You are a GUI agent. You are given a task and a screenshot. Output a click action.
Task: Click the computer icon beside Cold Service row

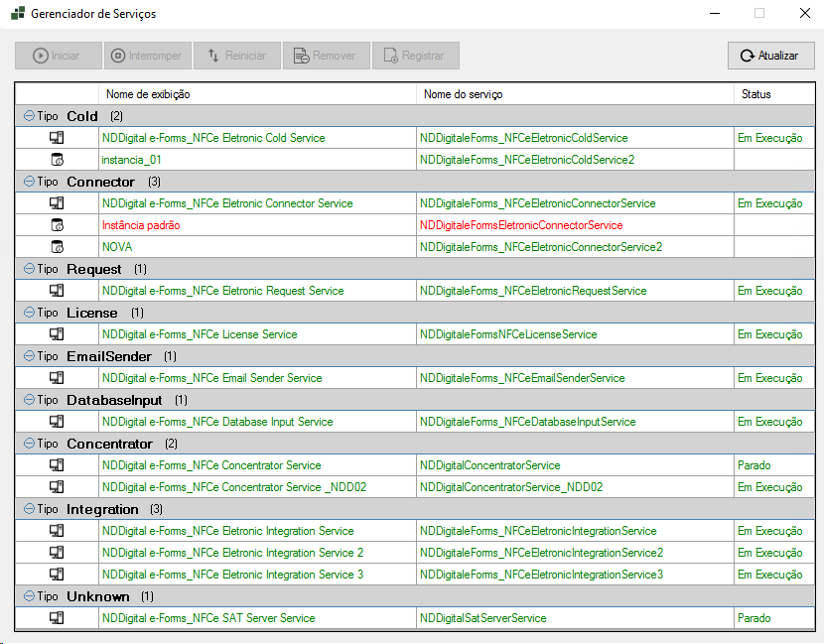[57, 138]
